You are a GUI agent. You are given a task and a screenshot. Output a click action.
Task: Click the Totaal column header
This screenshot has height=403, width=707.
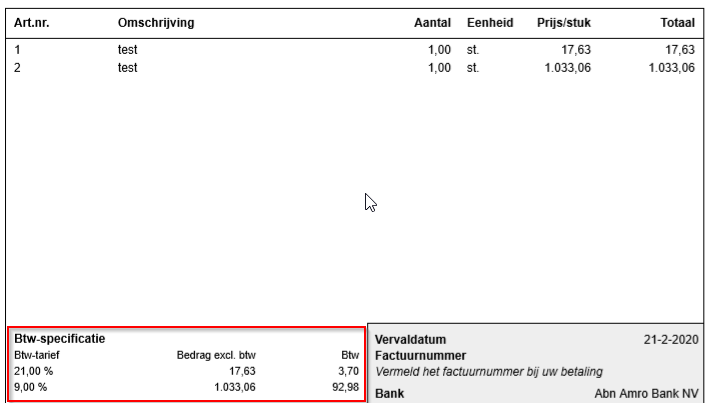point(678,23)
